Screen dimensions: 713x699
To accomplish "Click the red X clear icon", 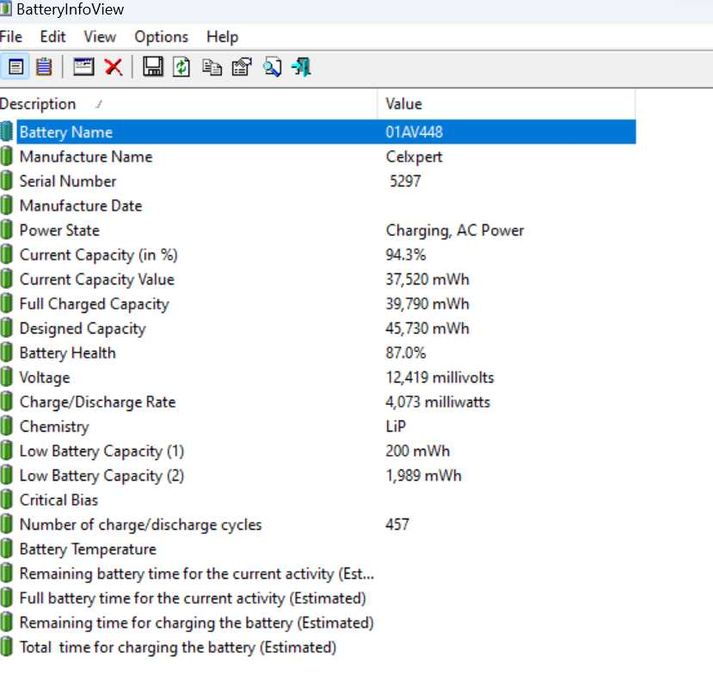I will click(113, 67).
